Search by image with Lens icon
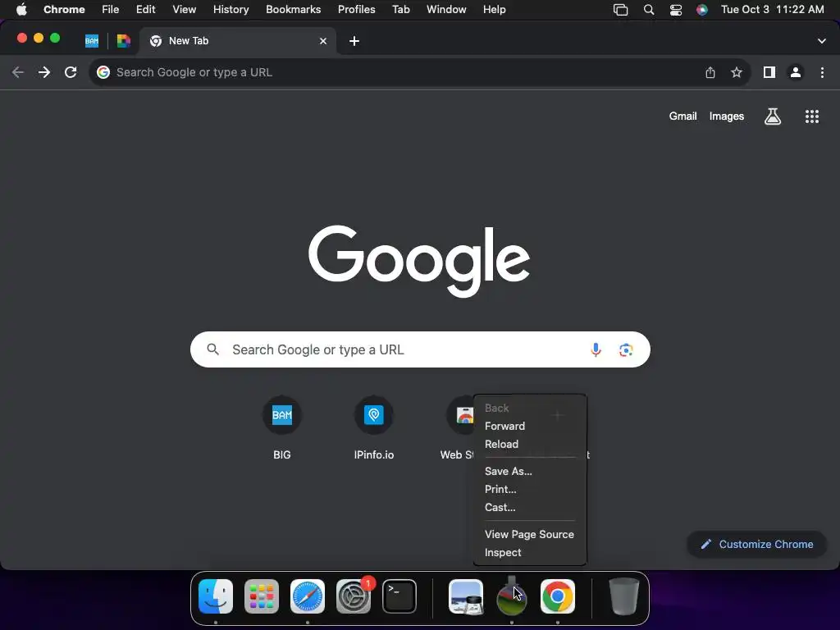 tap(626, 349)
